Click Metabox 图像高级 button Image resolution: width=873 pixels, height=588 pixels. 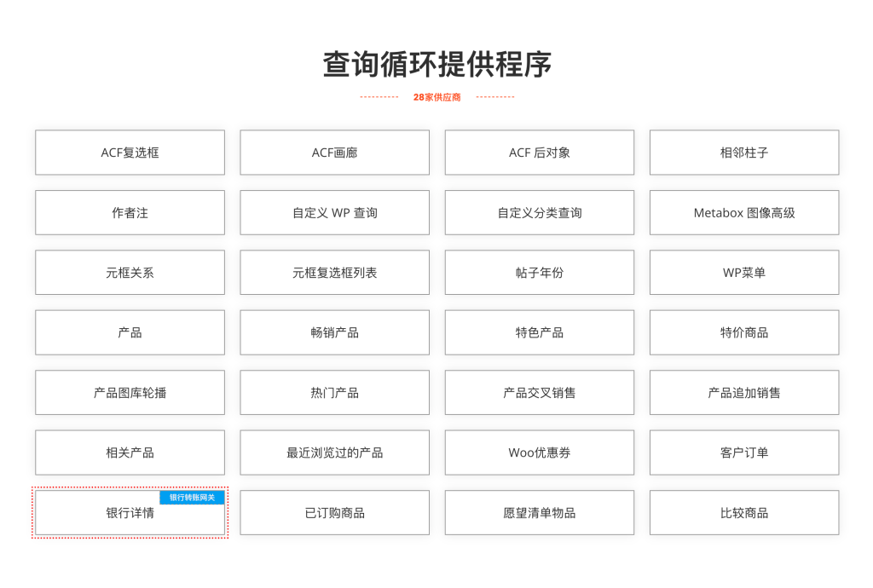pos(743,212)
